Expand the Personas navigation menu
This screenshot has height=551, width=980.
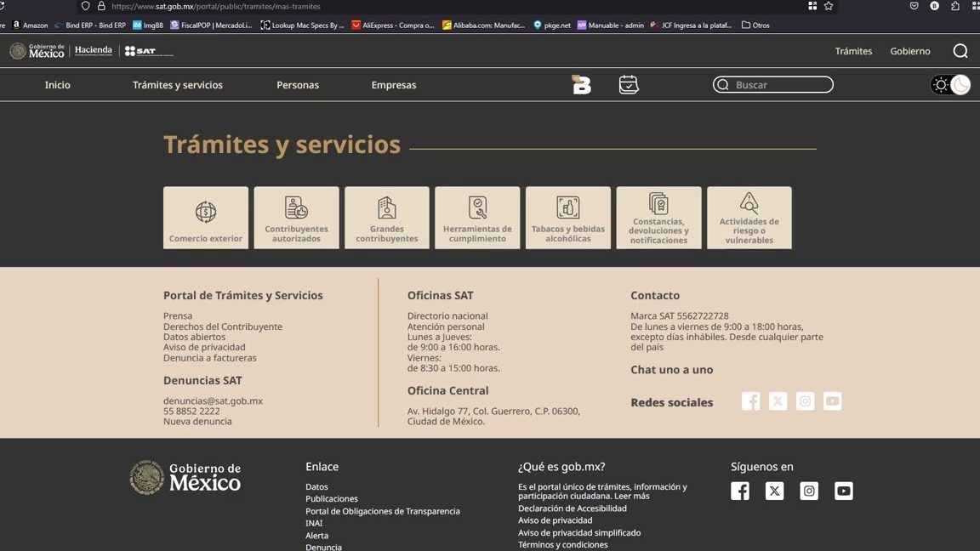[298, 85]
